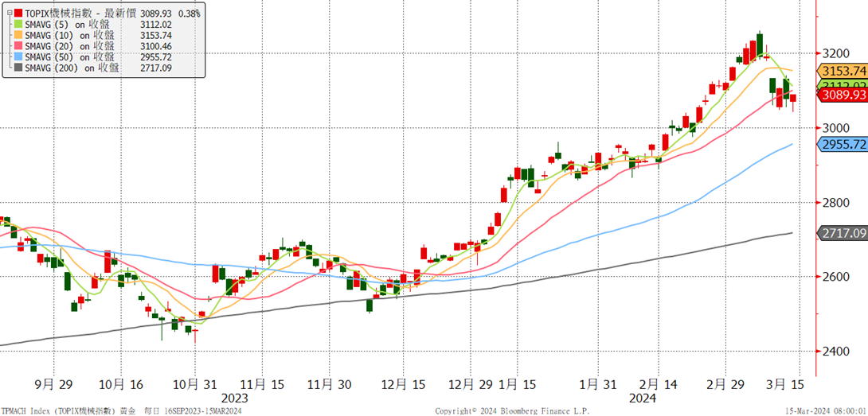Click the 2月 14 date axis label
This screenshot has height=416, width=868.
659,383
